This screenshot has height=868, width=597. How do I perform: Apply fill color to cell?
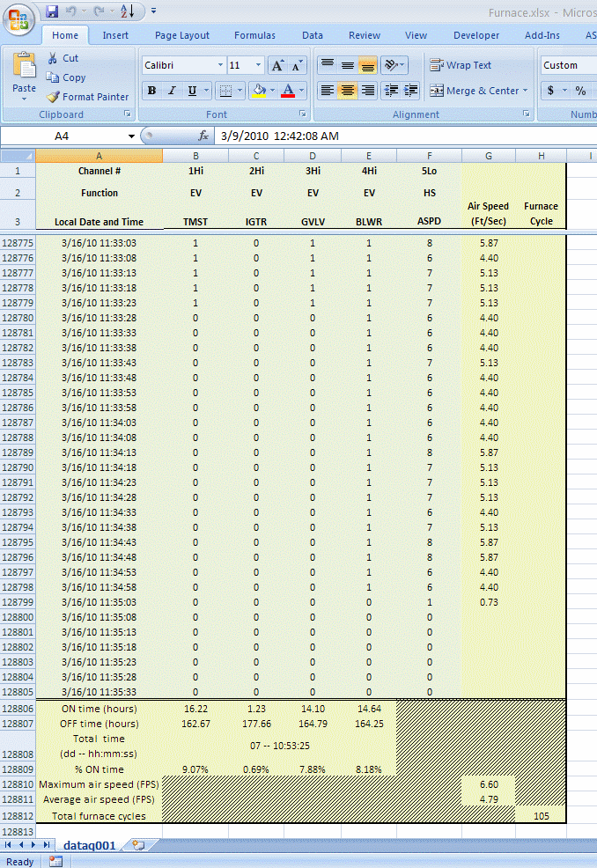[259, 90]
